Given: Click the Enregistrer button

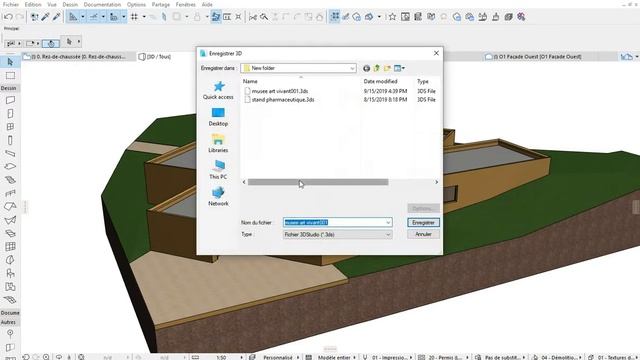Looking at the screenshot, I should click(x=423, y=222).
